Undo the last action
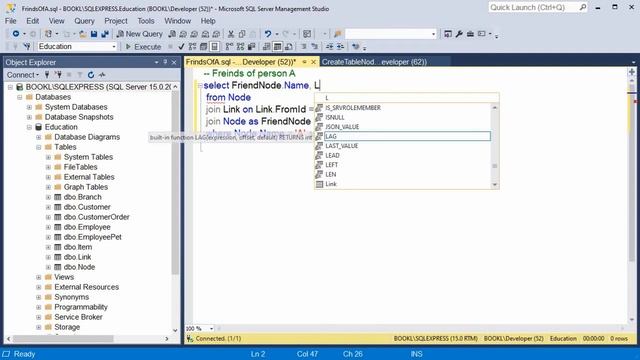Image resolution: width=640 pixels, height=360 pixels. pyautogui.click(x=268, y=34)
